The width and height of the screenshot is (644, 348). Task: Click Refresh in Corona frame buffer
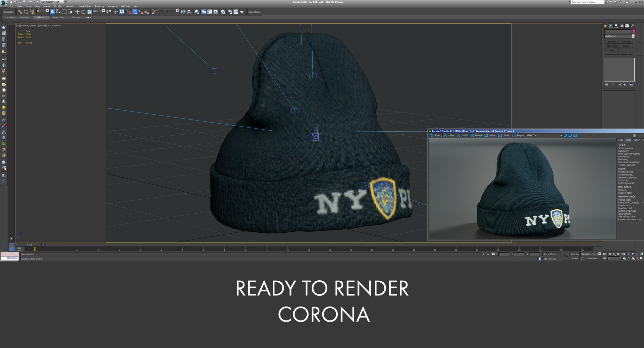[x=477, y=135]
